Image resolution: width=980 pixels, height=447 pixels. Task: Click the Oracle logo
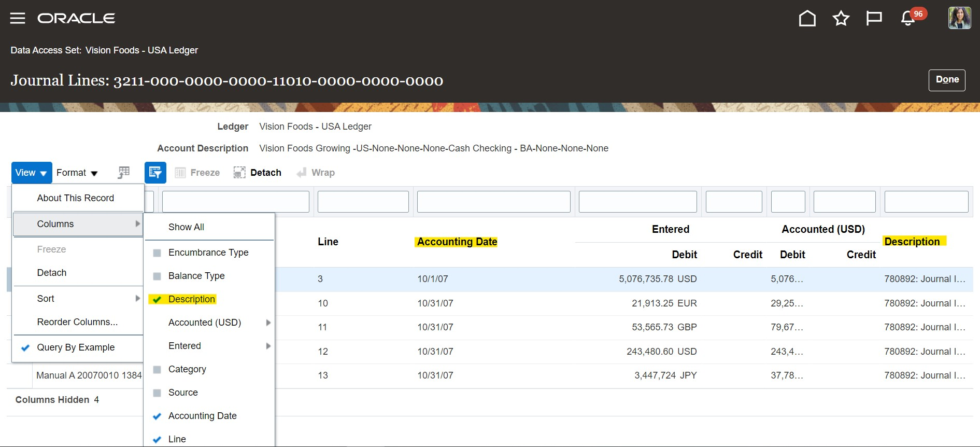tap(76, 18)
